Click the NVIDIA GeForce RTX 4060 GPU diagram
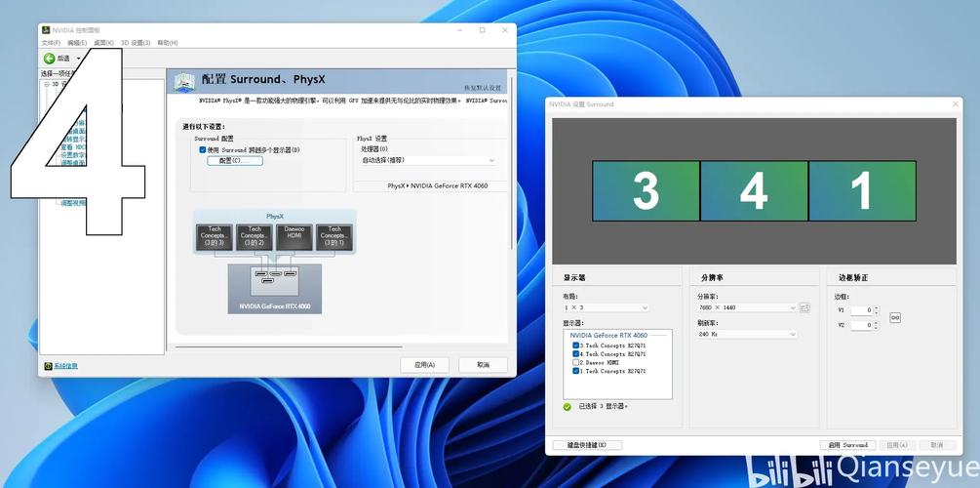 point(274,289)
